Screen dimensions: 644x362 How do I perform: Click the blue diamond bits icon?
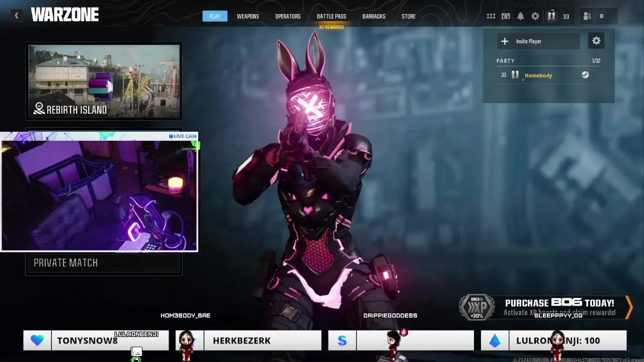(x=495, y=340)
